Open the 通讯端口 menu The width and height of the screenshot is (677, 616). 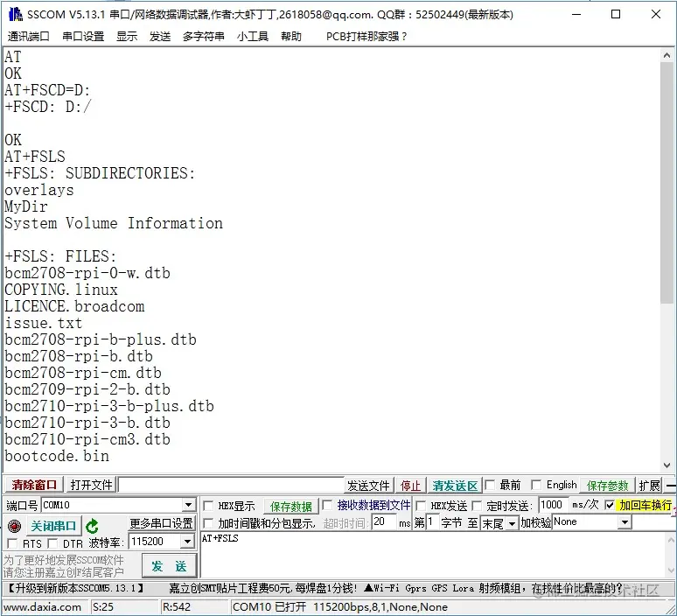[x=29, y=36]
